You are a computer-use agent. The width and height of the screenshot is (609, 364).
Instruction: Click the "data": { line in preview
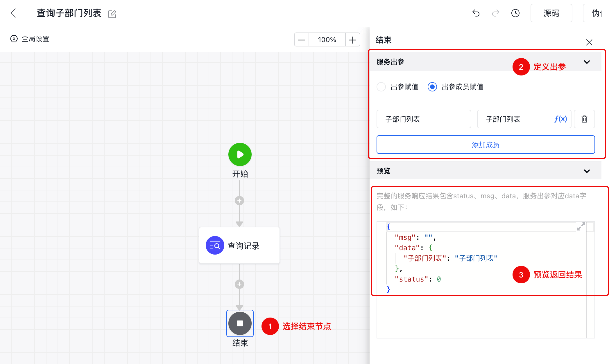tap(414, 248)
